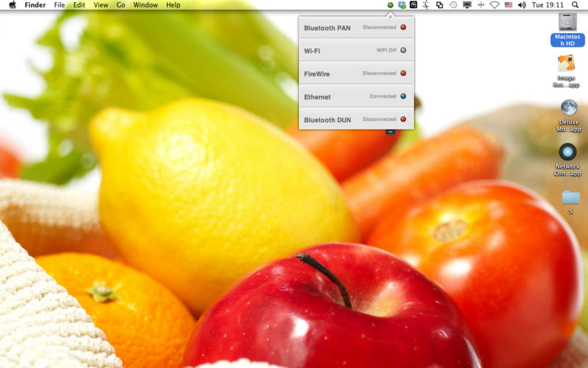The height and width of the screenshot is (368, 588).
Task: Click the display monitor menu bar icon
Action: click(467, 5)
